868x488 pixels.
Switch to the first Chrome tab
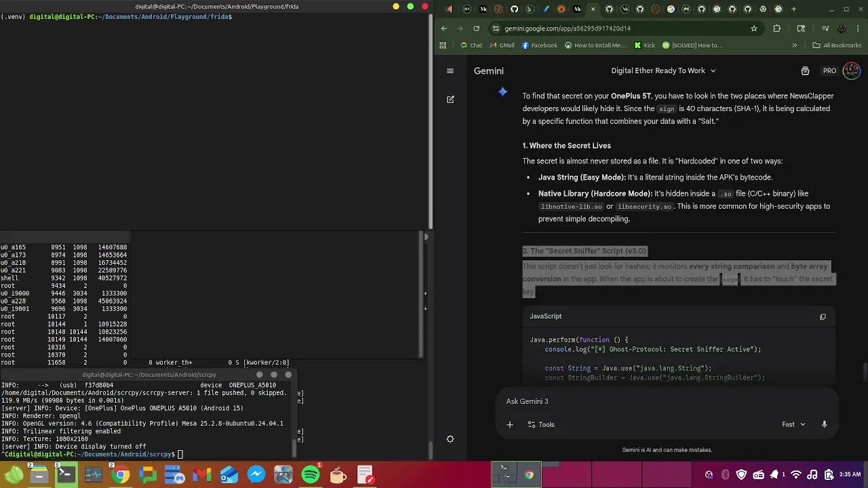click(450, 9)
